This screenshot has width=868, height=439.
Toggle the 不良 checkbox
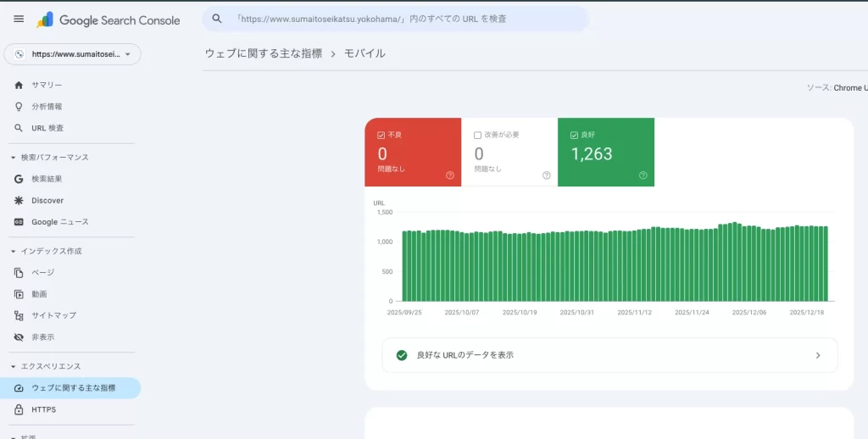[x=381, y=135]
